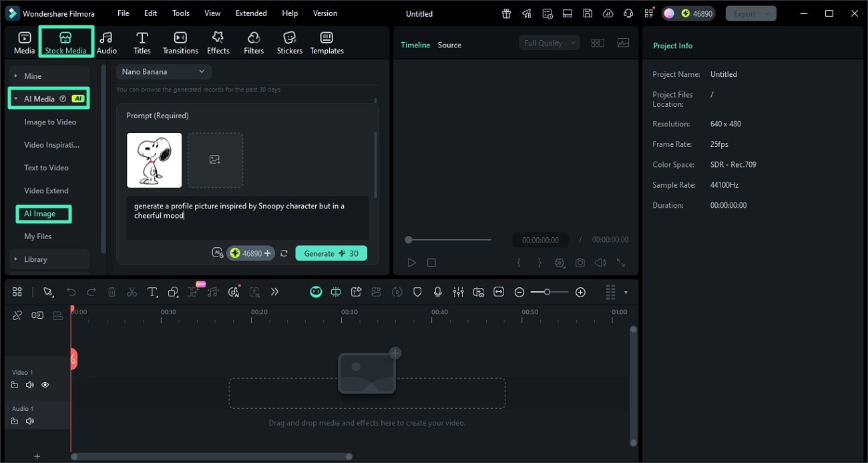Click the save project icon

[588, 13]
